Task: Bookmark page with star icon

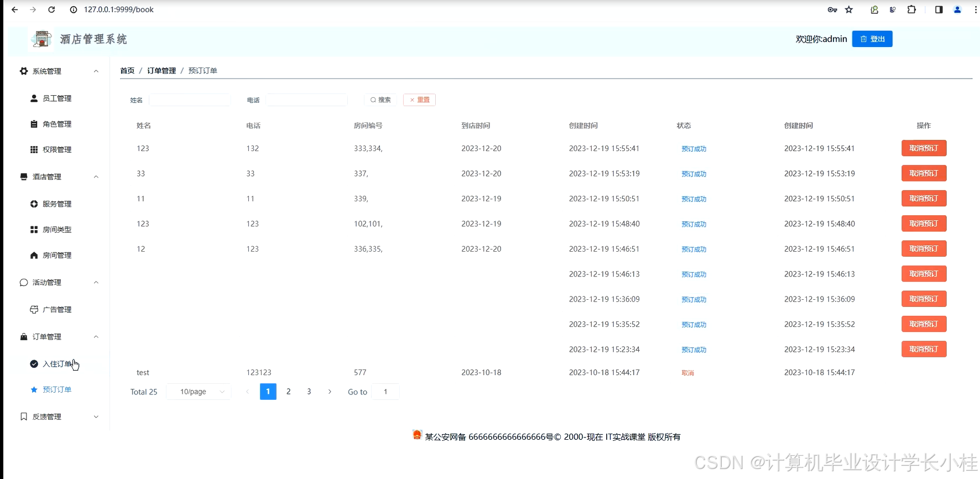Action: 849,9
